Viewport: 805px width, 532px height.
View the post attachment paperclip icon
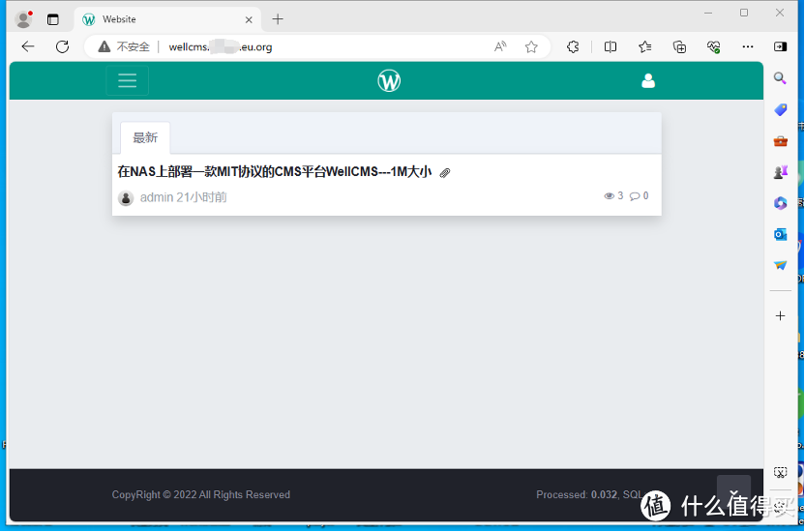(x=445, y=173)
